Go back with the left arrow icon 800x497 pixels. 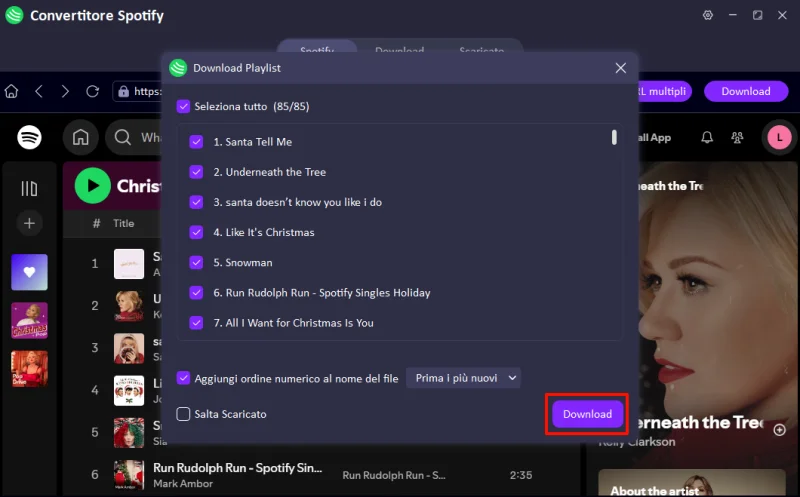coord(39,91)
